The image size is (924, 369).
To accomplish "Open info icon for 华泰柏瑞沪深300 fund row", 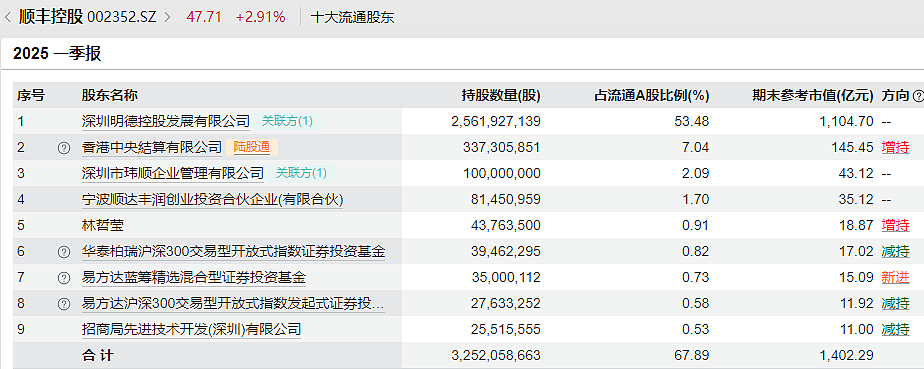I will click(x=64, y=252).
